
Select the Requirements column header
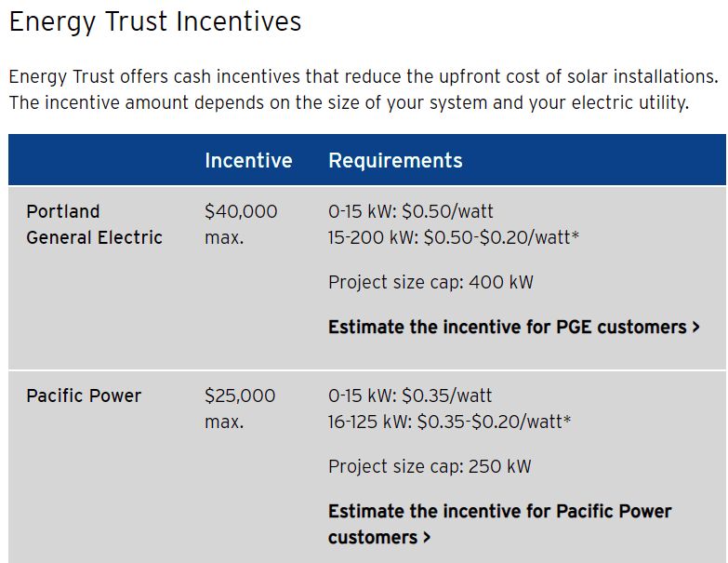pos(395,161)
